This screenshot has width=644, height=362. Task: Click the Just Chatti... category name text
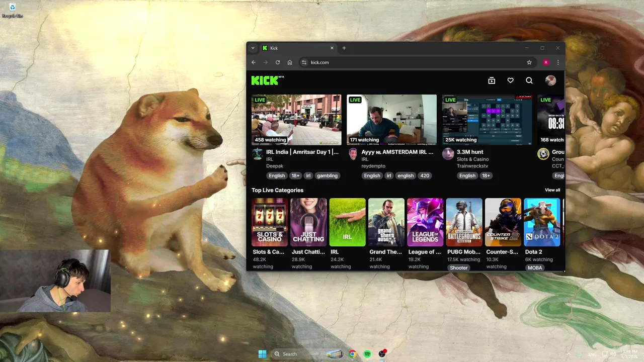308,252
